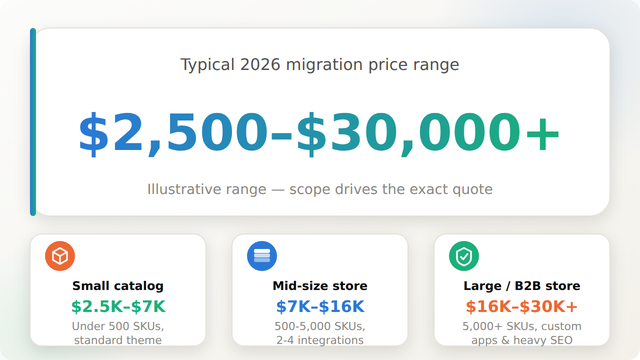
Task: Click the "500-5,000 SKUs, 2-4 integrations" description
Action: coord(320,333)
